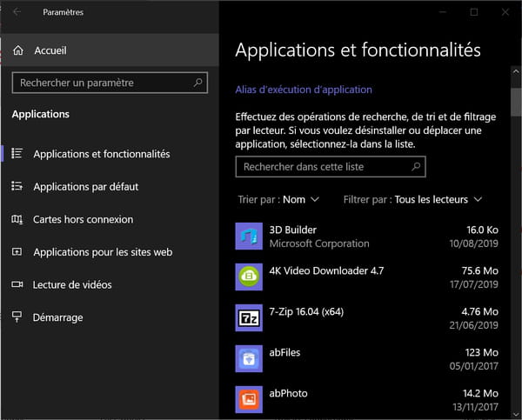Click the date 10/08/2019
This screenshot has height=420, width=522.
pyautogui.click(x=474, y=243)
